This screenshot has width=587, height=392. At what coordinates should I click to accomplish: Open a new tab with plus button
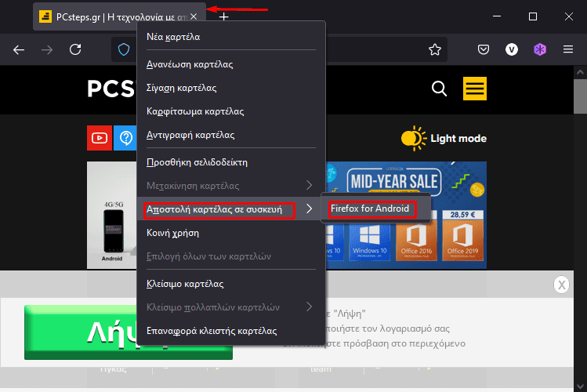click(223, 16)
